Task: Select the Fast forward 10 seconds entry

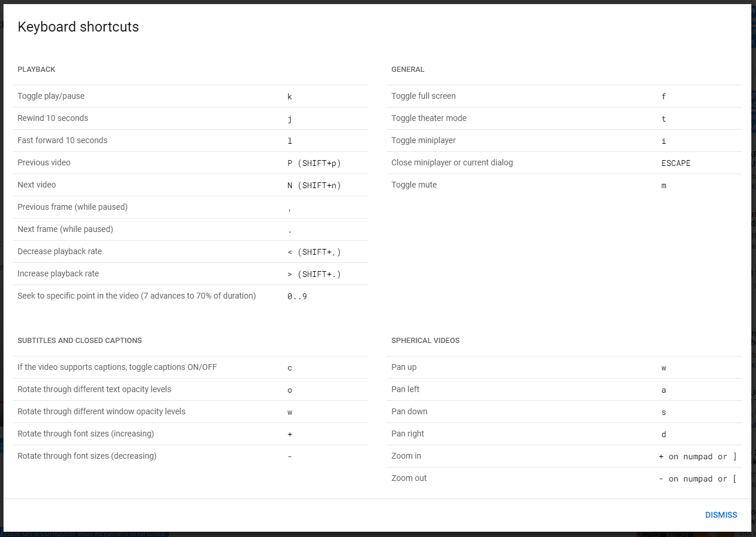Action: click(190, 141)
